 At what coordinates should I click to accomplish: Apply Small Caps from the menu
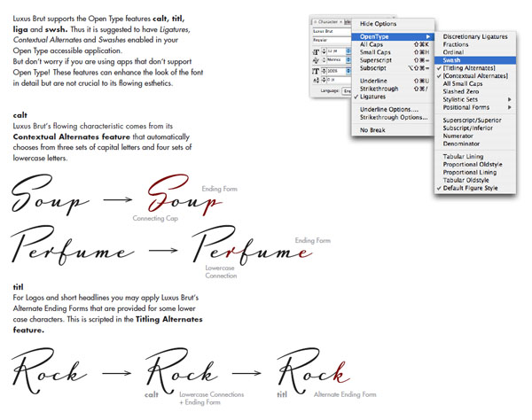393,52
